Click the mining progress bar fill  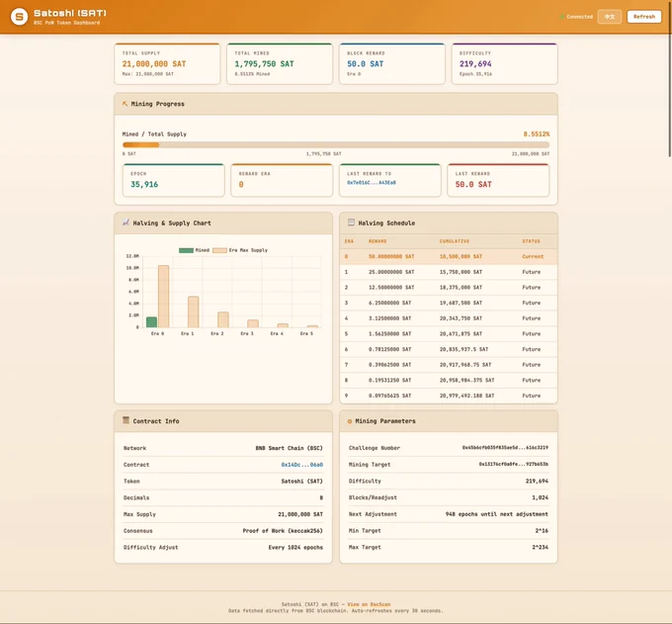pyautogui.click(x=140, y=145)
